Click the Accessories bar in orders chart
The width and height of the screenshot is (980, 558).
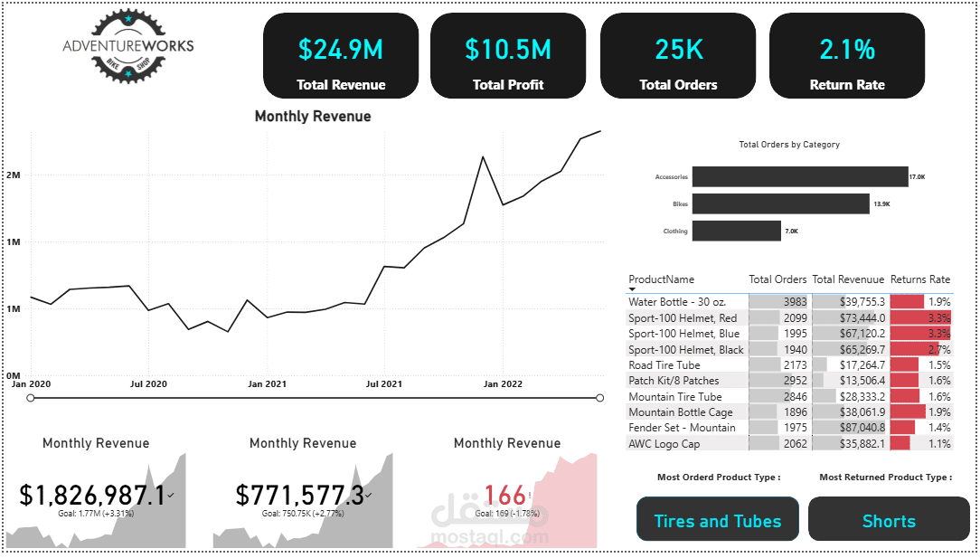pos(800,176)
